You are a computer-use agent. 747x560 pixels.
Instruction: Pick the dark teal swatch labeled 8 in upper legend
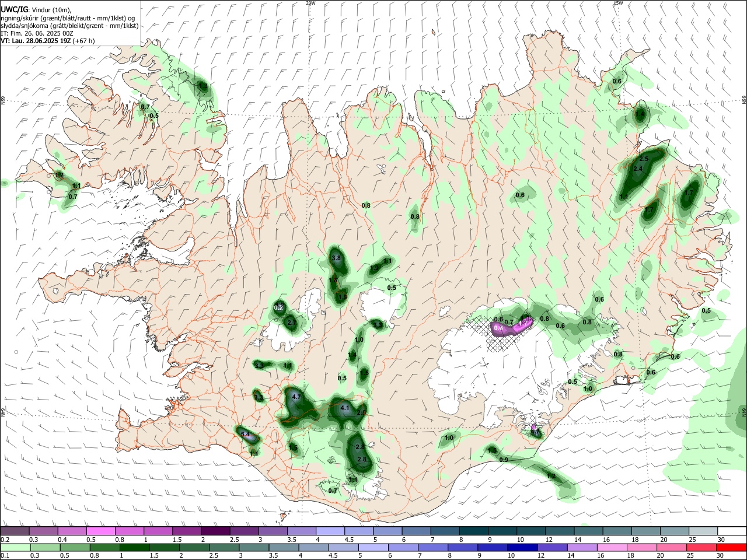(x=474, y=531)
